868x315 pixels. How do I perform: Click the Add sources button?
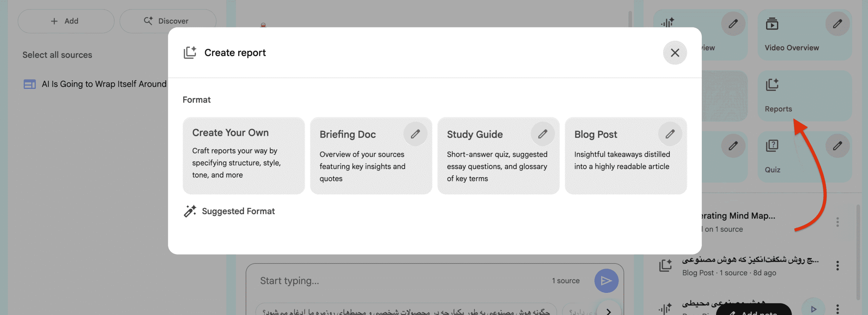(66, 21)
